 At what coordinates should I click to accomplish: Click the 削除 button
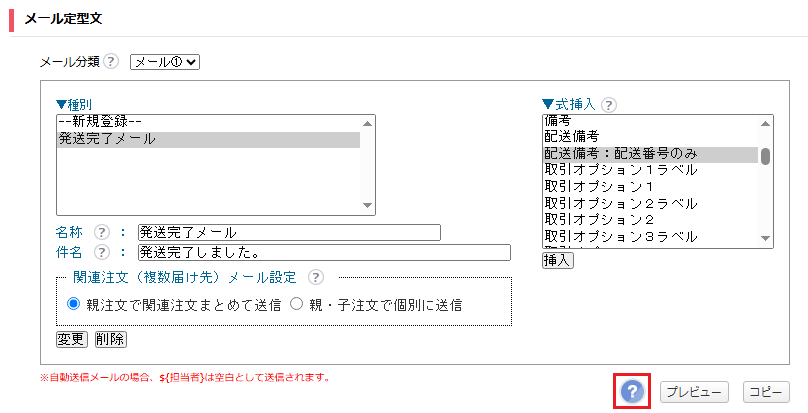pyautogui.click(x=111, y=339)
